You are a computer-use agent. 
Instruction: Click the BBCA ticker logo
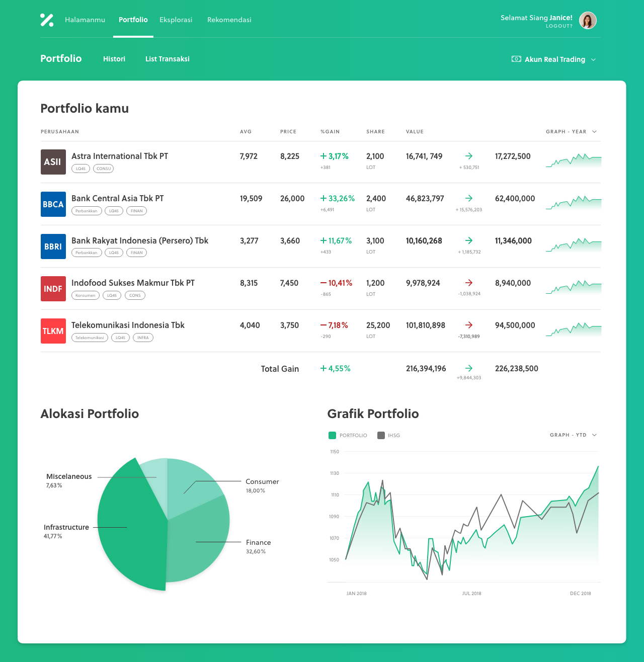(x=53, y=204)
